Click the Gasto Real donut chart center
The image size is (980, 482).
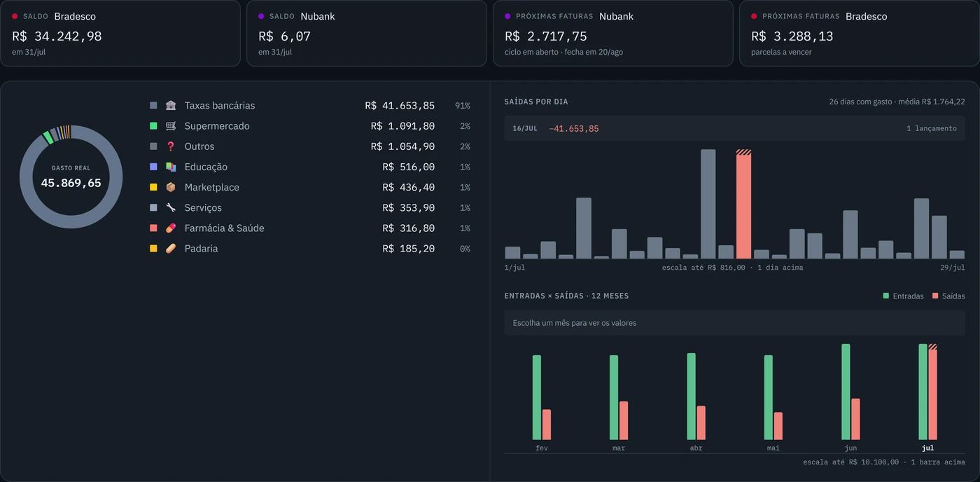(71, 177)
